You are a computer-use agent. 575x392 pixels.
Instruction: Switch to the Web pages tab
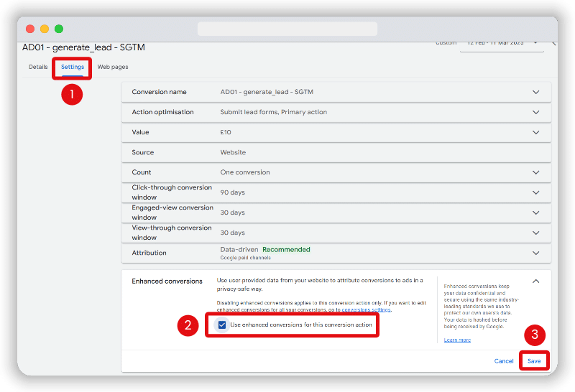click(113, 67)
